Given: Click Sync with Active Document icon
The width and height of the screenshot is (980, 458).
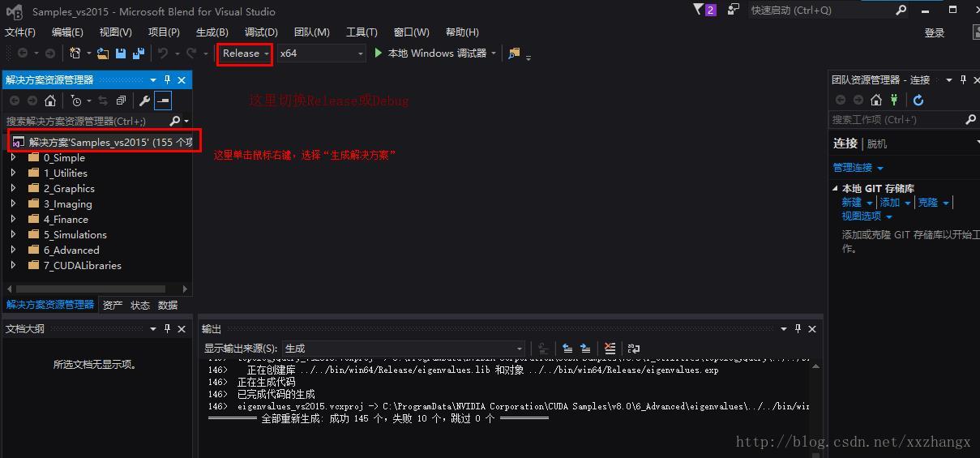Looking at the screenshot, I should [x=103, y=101].
